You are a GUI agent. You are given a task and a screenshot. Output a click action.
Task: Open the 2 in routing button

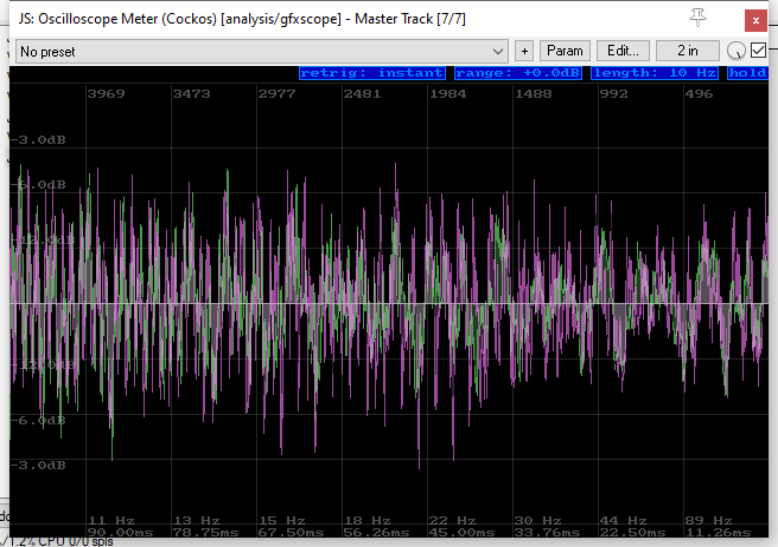tap(687, 51)
